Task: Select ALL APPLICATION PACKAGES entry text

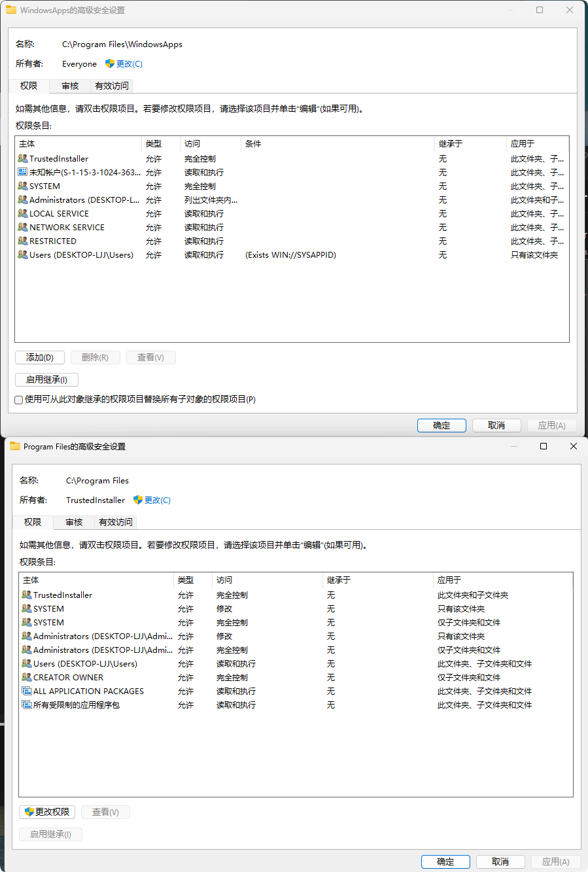Action: pyautogui.click(x=88, y=691)
